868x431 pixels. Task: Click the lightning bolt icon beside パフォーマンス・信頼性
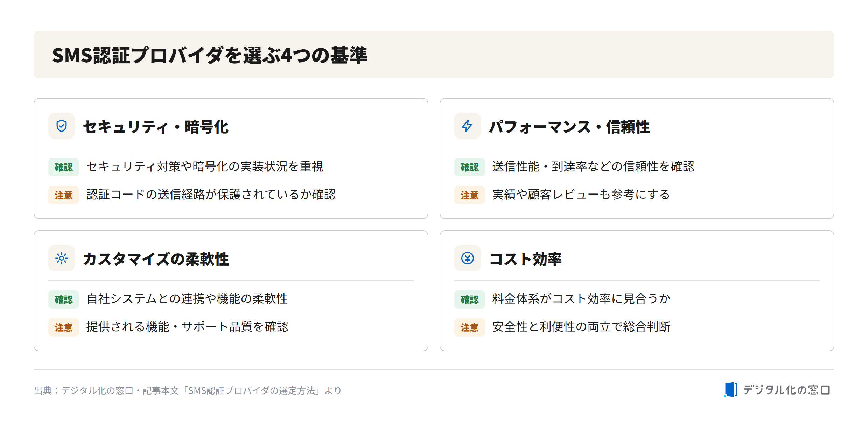467,126
